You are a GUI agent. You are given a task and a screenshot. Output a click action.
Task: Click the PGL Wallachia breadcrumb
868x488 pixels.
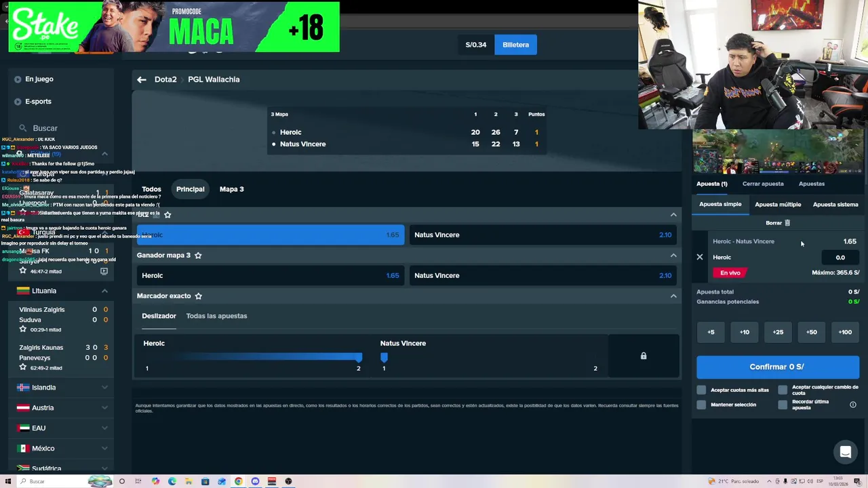[214, 79]
